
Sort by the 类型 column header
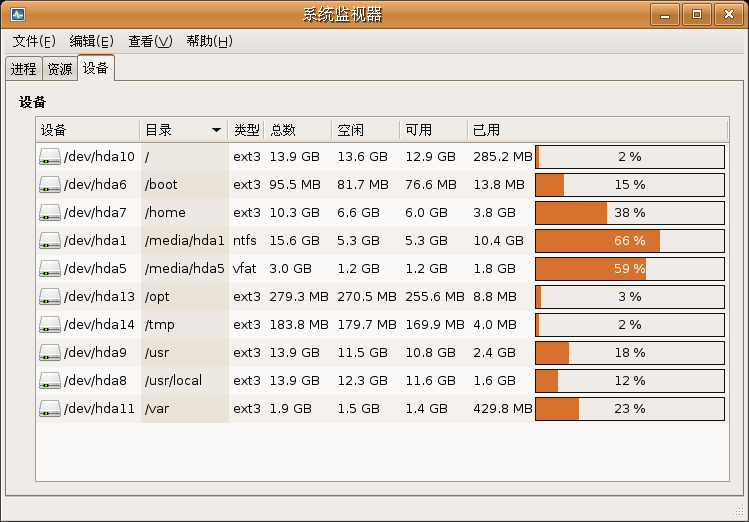point(246,130)
